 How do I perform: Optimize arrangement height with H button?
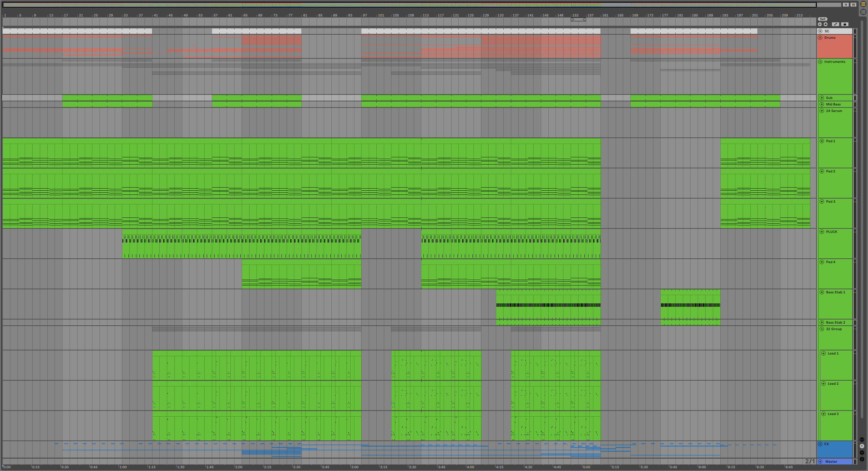pyautogui.click(x=846, y=4)
